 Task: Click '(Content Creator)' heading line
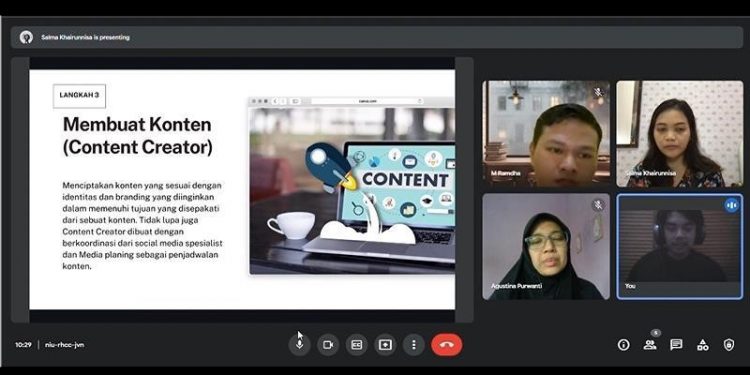click(x=138, y=147)
